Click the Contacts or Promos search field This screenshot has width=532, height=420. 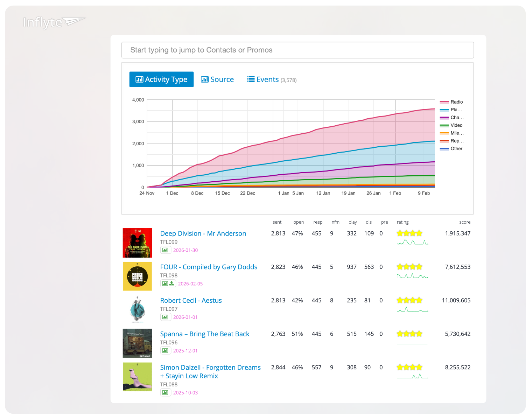(x=297, y=50)
